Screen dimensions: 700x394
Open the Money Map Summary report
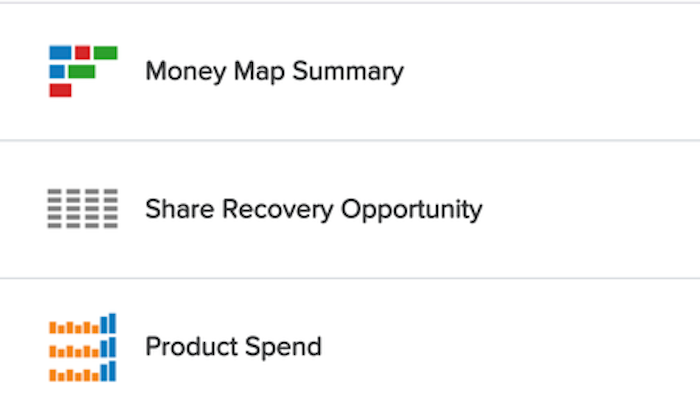[x=275, y=71]
